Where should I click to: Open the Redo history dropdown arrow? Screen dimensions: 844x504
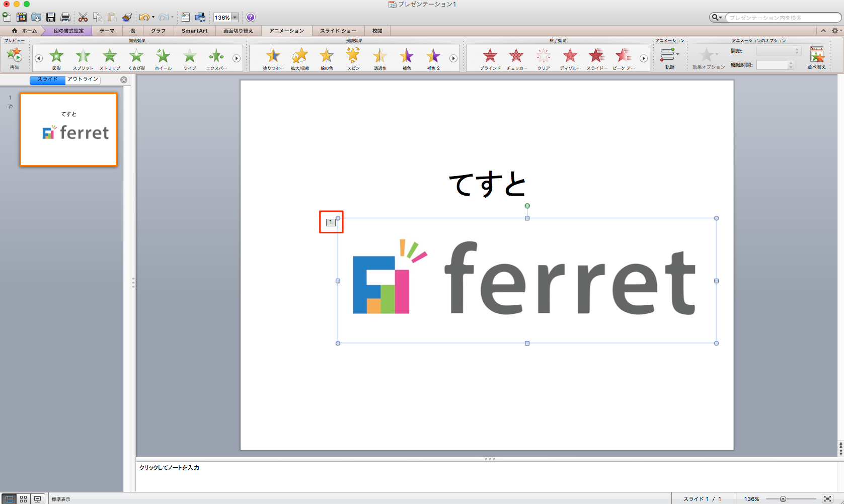click(x=172, y=18)
